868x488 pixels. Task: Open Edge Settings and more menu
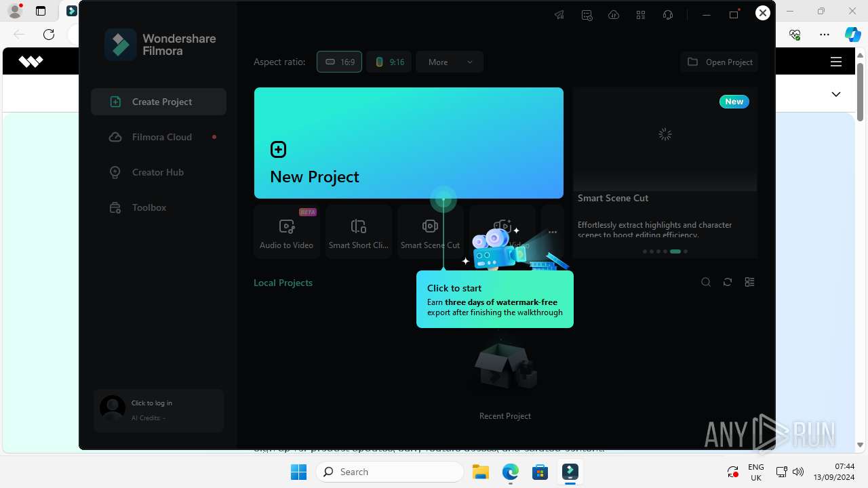click(x=825, y=35)
